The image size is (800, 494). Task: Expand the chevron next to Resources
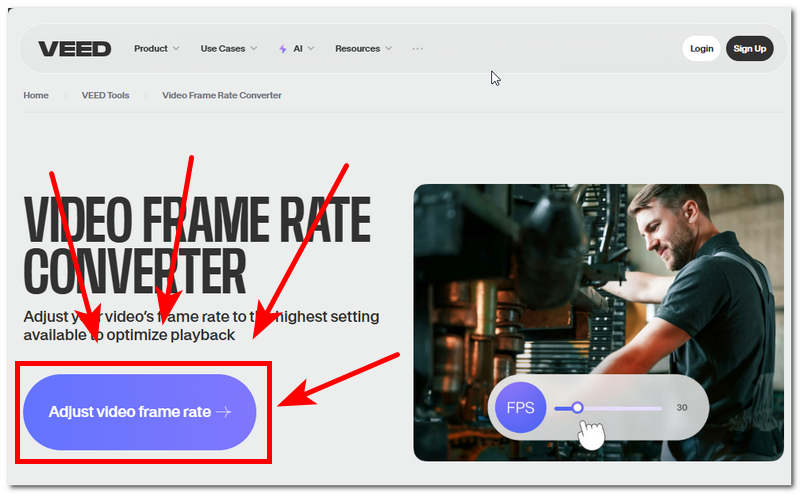[388, 49]
